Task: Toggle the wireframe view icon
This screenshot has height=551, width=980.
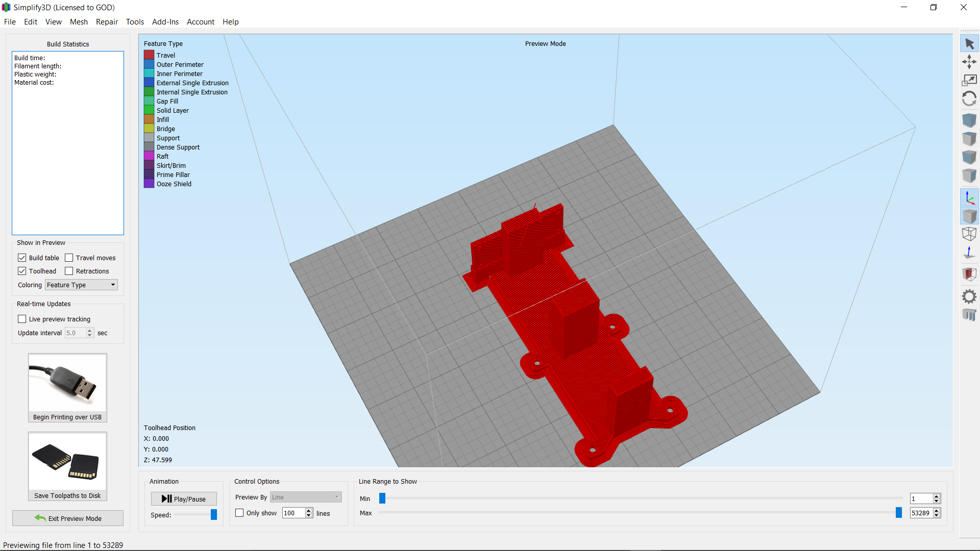Action: (x=969, y=234)
